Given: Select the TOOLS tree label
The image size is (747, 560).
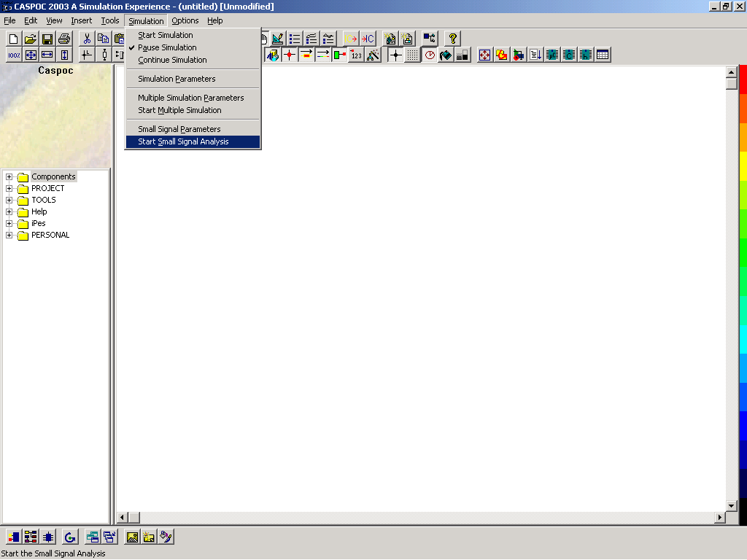Looking at the screenshot, I should [x=44, y=200].
